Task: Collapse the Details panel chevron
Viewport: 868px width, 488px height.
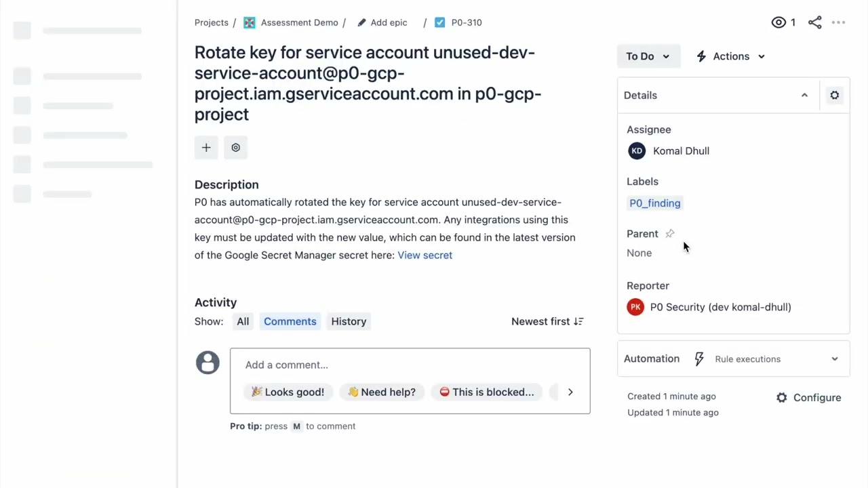Action: click(804, 96)
